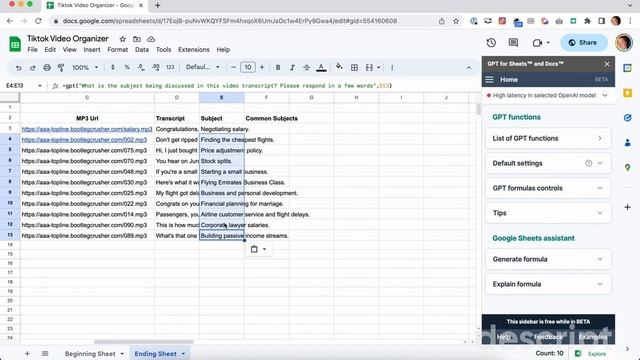The width and height of the screenshot is (640, 360).
Task: Merge cells with the merge icon
Action: pyautogui.click(x=369, y=68)
